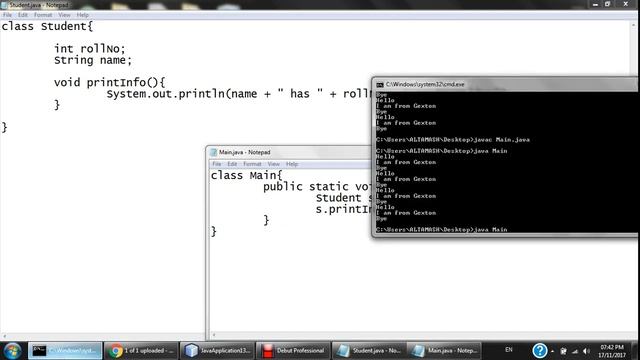This screenshot has width=640, height=360.
Task: Open Help menu in Student.java Notepad
Action: point(82,15)
